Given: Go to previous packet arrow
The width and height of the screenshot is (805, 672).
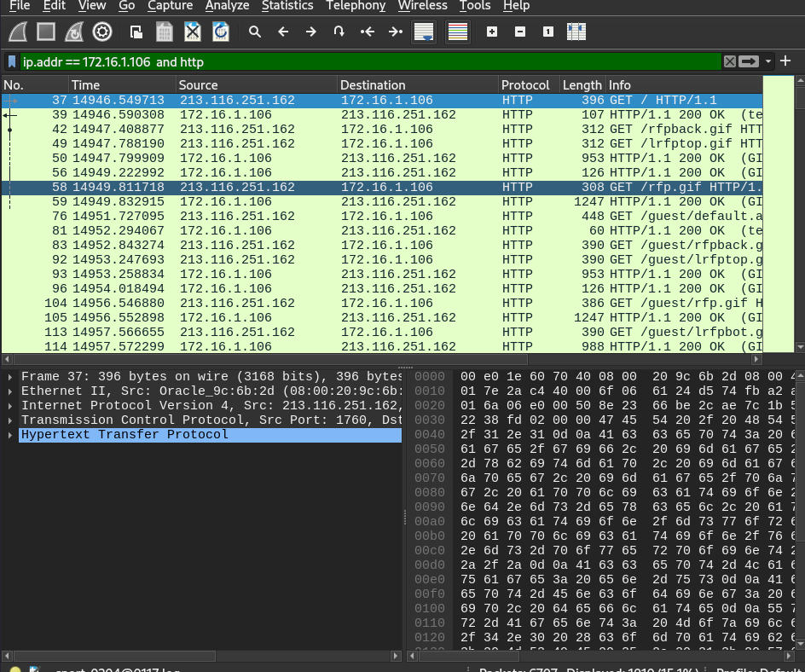Looking at the screenshot, I should pos(283,32).
